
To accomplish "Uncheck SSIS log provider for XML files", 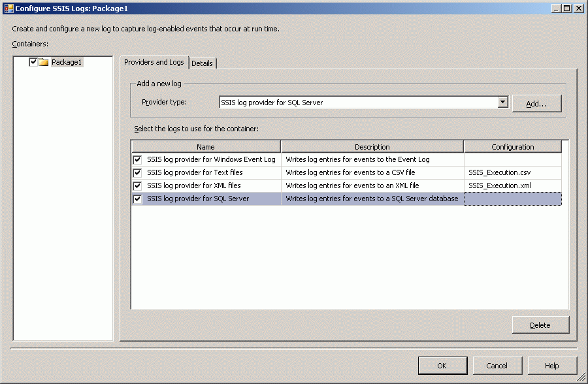I will tap(137, 186).
